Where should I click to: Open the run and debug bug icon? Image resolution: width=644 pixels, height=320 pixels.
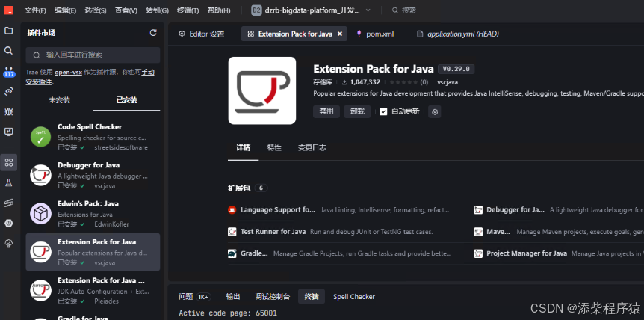pyautogui.click(x=9, y=111)
